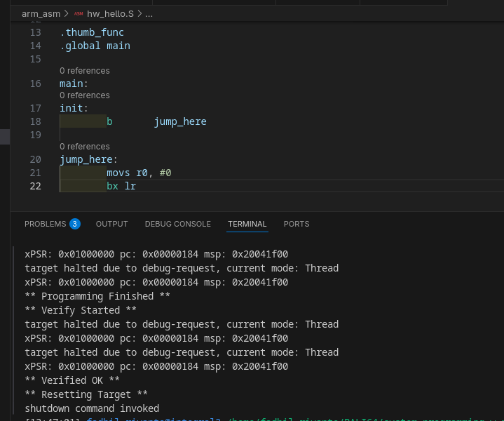
Task: Click the jump_here operand on the branch line
Action: [180, 121]
